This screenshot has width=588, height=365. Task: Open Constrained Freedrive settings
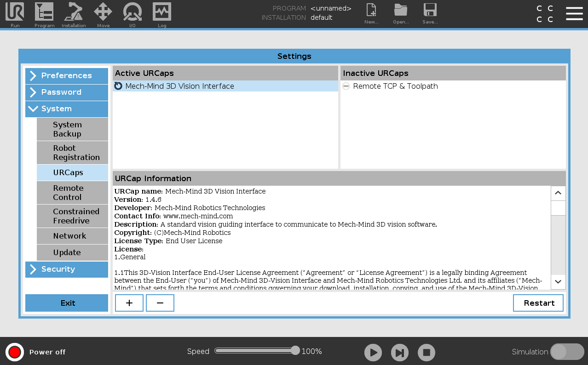coord(73,216)
